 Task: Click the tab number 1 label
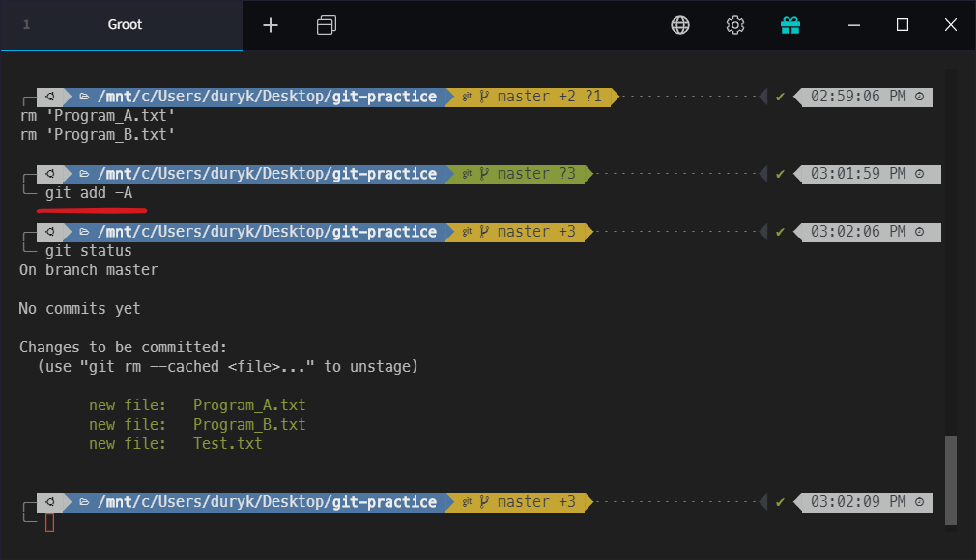26,25
